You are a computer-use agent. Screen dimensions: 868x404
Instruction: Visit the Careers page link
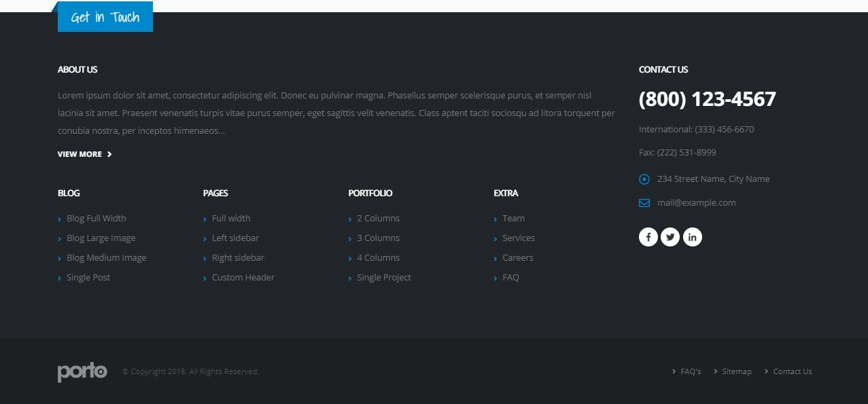point(517,257)
